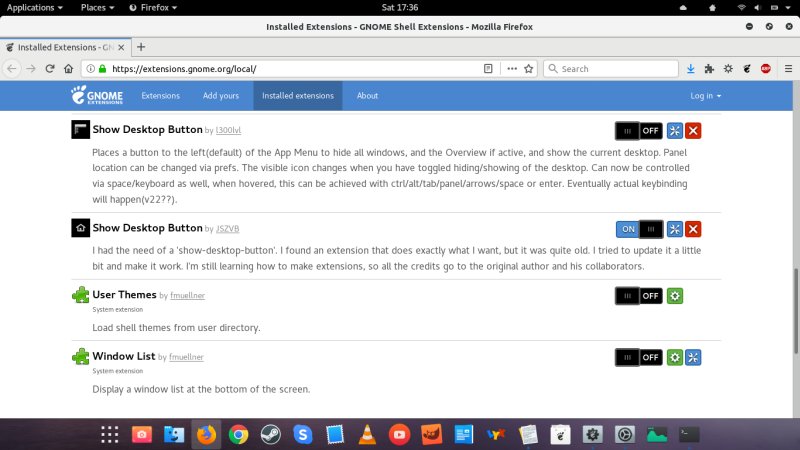Viewport: 800px width, 450px height.
Task: Launch Steam from the dock
Action: point(270,435)
